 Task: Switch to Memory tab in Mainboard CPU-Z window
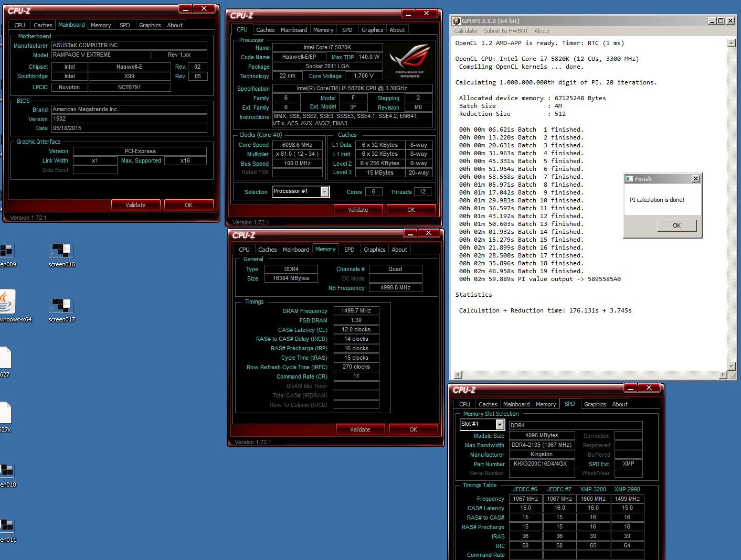tap(101, 25)
